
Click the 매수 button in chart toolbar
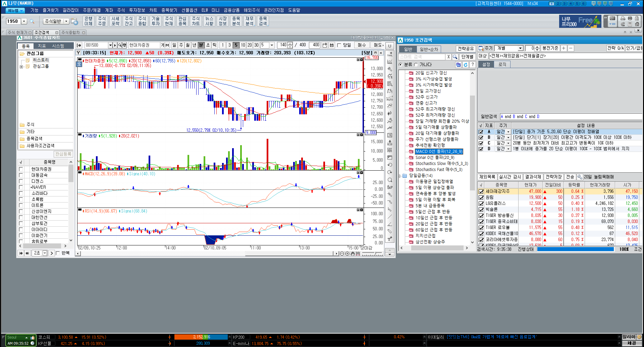(x=362, y=45)
